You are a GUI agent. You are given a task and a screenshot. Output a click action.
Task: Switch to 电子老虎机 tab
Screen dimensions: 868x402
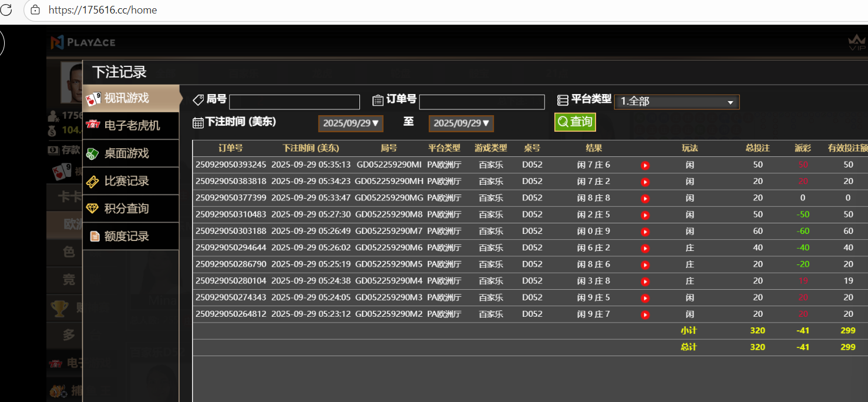(131, 126)
